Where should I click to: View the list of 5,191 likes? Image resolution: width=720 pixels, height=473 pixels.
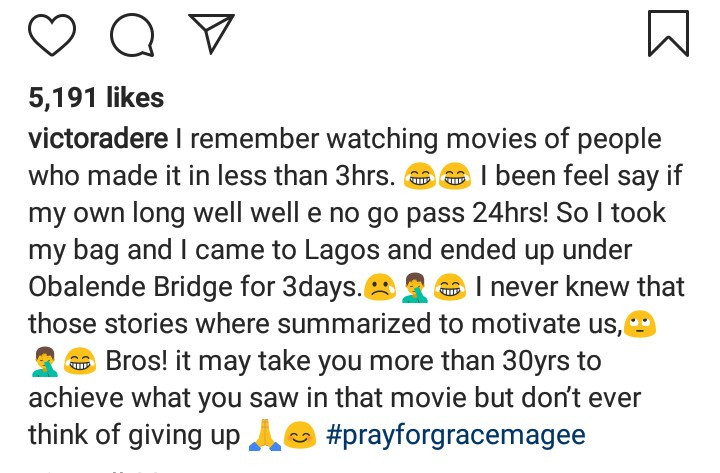point(96,97)
